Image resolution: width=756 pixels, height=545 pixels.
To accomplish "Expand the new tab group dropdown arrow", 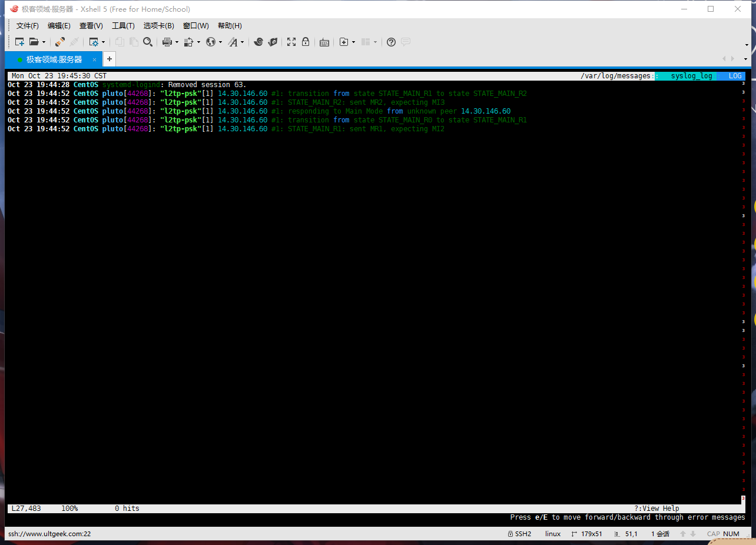I will tap(353, 42).
